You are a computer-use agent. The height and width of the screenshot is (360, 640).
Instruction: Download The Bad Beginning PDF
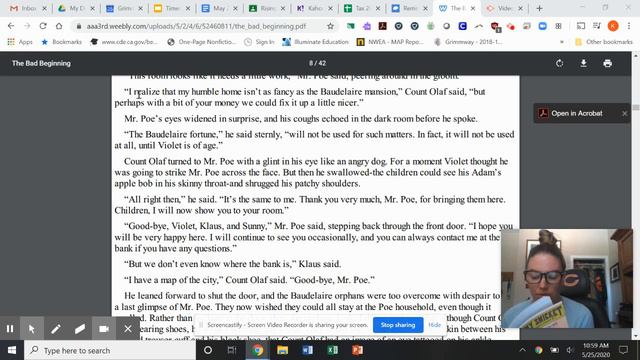584,63
